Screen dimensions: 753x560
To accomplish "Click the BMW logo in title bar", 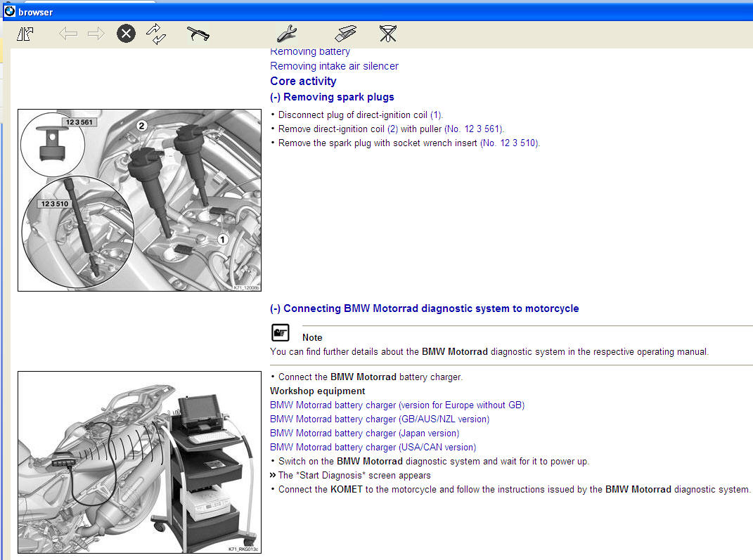I will 10,11.
